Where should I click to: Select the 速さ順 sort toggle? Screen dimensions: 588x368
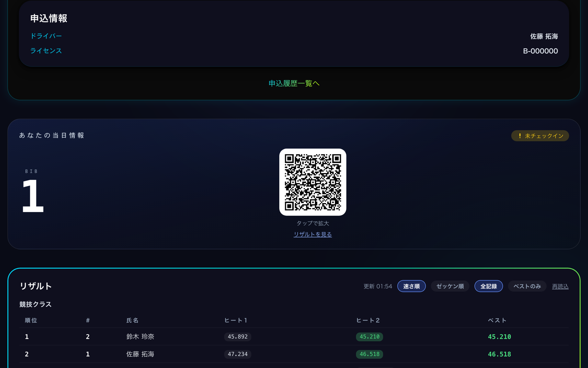412,286
